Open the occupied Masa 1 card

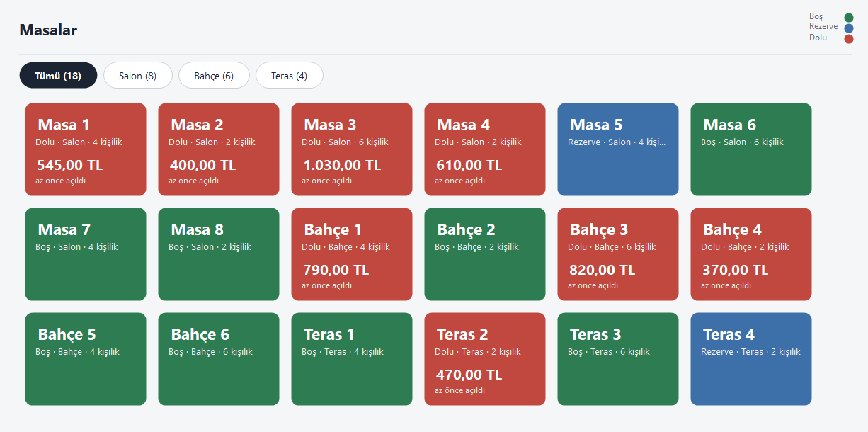point(86,149)
